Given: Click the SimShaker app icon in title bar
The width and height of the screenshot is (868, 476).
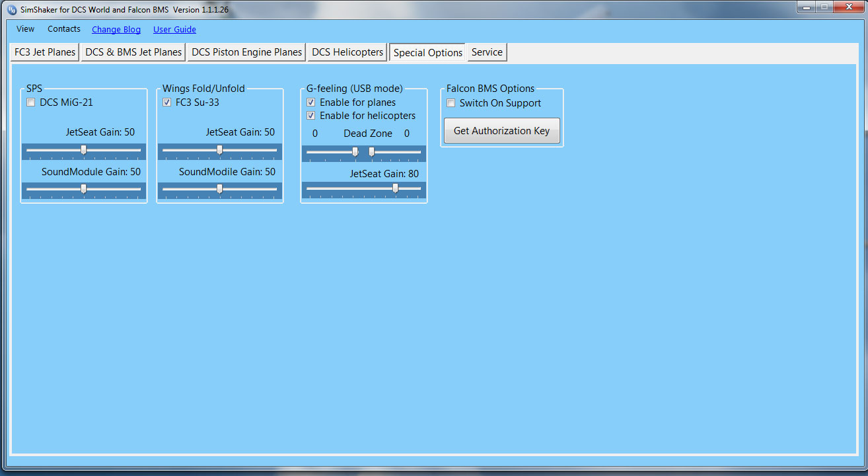Looking at the screenshot, I should click(x=11, y=10).
